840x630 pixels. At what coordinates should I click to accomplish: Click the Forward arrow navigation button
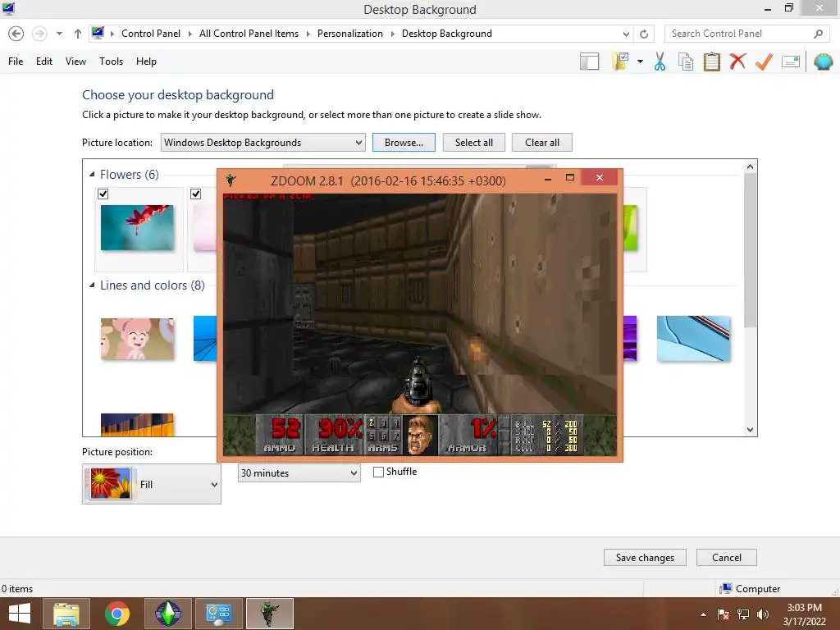pos(39,34)
